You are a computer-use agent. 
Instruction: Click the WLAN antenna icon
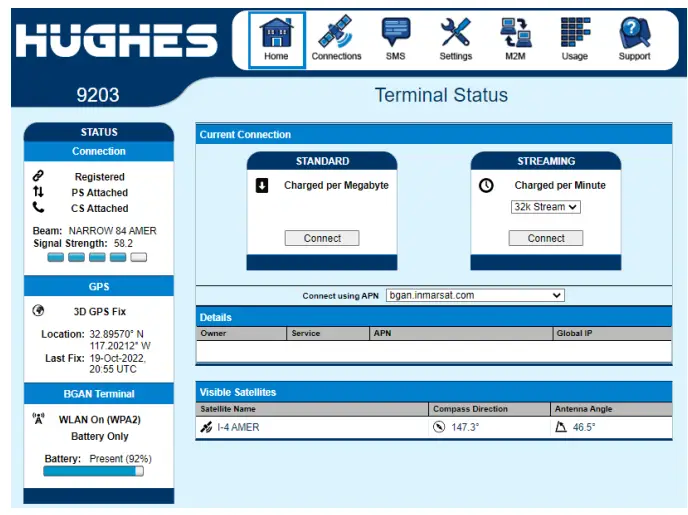[x=38, y=418]
